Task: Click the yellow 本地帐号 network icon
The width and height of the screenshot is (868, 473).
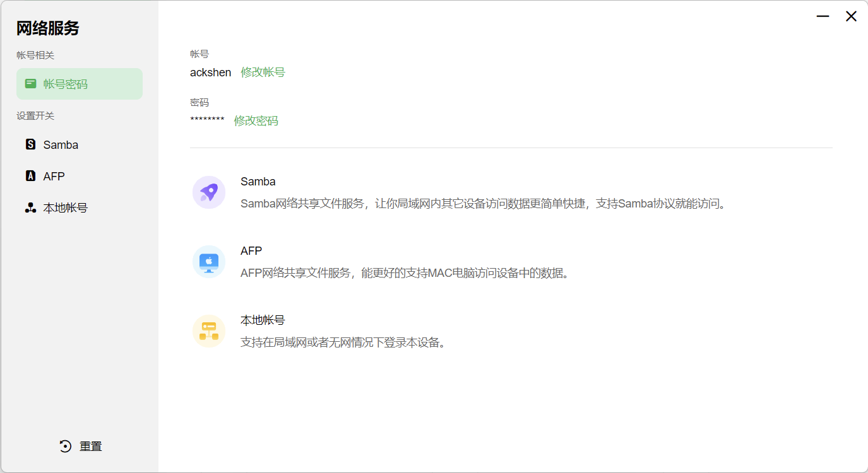Action: coord(209,331)
